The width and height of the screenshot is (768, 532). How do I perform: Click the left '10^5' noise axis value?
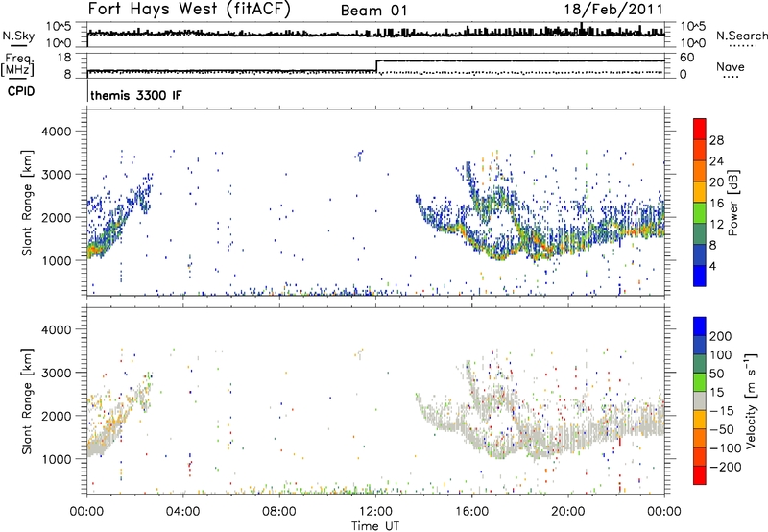(59, 27)
